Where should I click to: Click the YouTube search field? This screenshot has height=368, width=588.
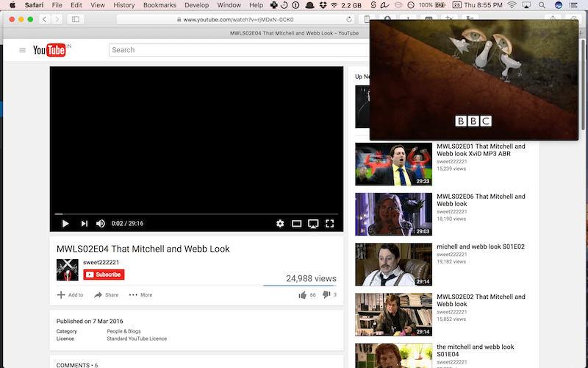point(235,50)
